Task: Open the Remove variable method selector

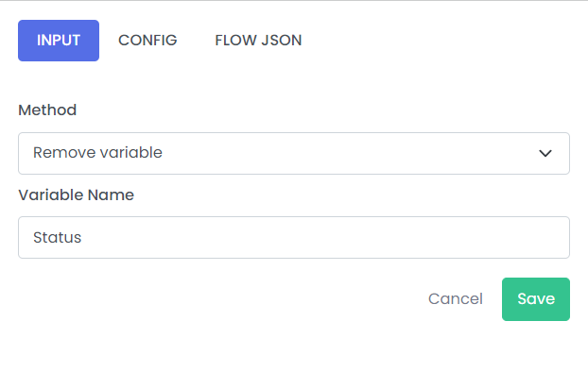Action: [294, 153]
